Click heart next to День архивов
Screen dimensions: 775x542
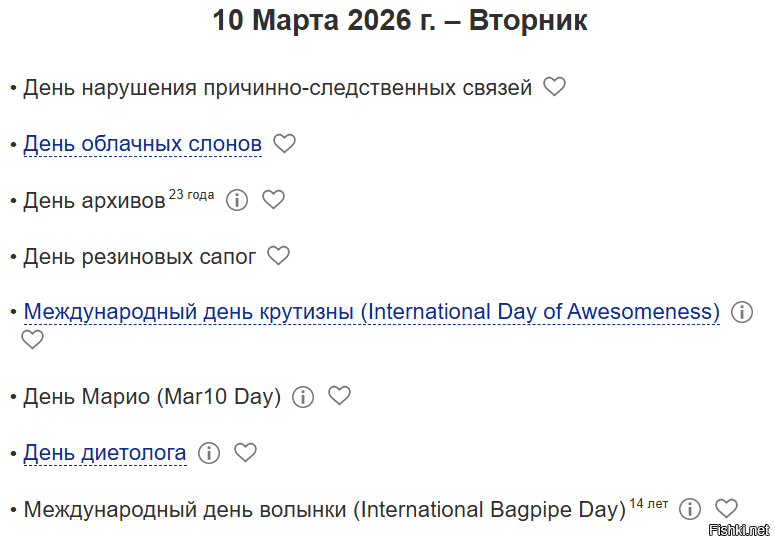pyautogui.click(x=274, y=200)
